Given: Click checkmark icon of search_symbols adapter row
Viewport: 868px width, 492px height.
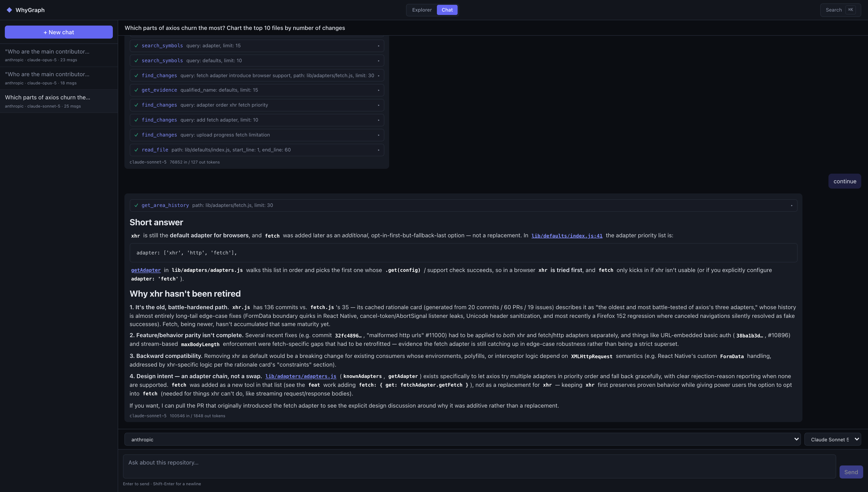Looking at the screenshot, I should (136, 46).
